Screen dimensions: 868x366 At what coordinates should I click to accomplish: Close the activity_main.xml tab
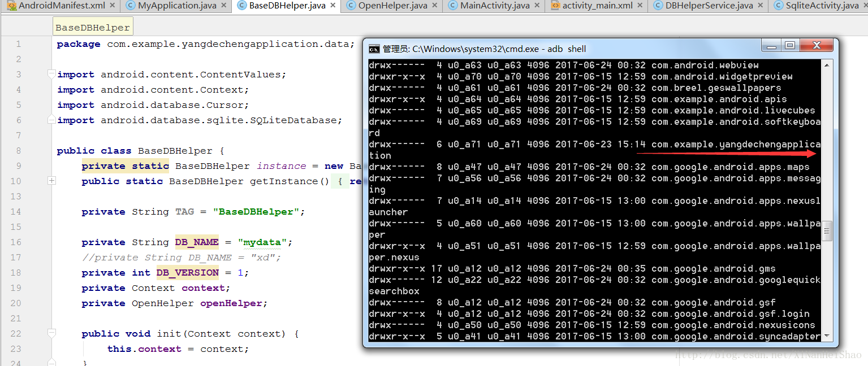(640, 6)
